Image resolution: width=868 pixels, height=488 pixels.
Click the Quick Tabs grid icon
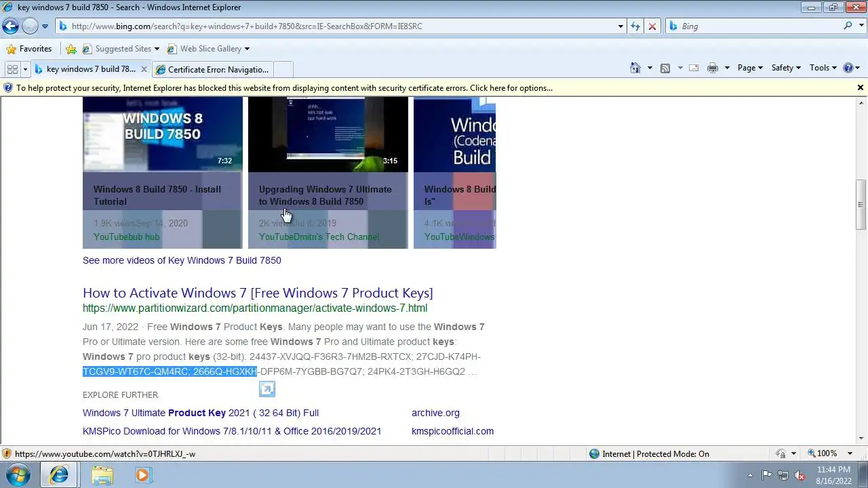(x=12, y=69)
